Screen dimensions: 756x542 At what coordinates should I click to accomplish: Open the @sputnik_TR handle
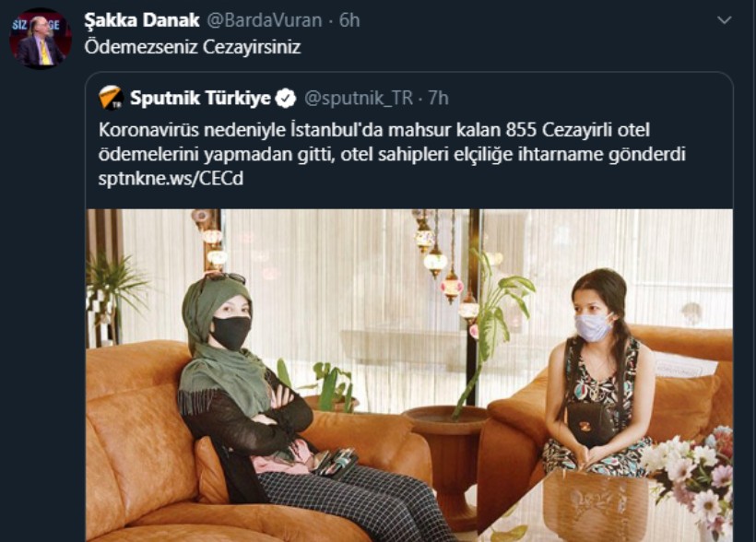359,99
